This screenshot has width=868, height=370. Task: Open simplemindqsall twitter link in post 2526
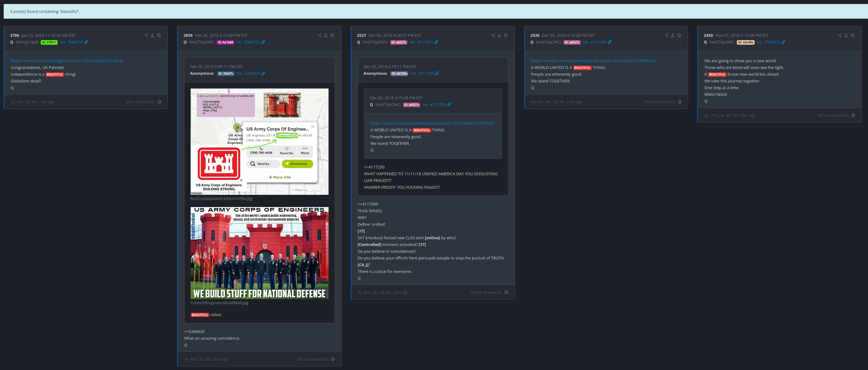pyautogui.click(x=593, y=61)
